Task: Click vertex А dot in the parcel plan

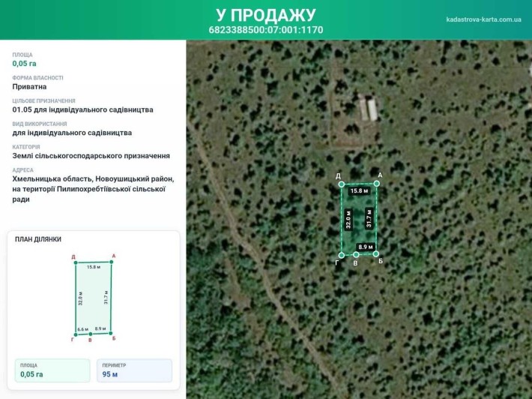Action: 112,262
